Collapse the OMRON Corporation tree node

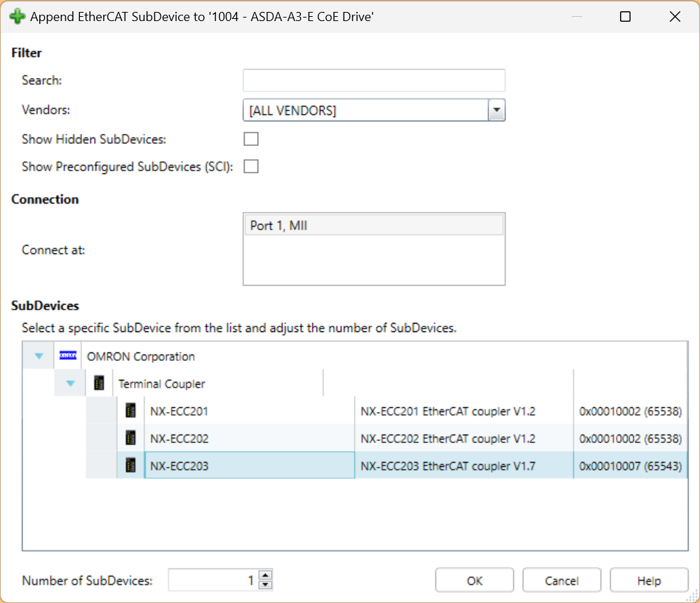point(39,356)
